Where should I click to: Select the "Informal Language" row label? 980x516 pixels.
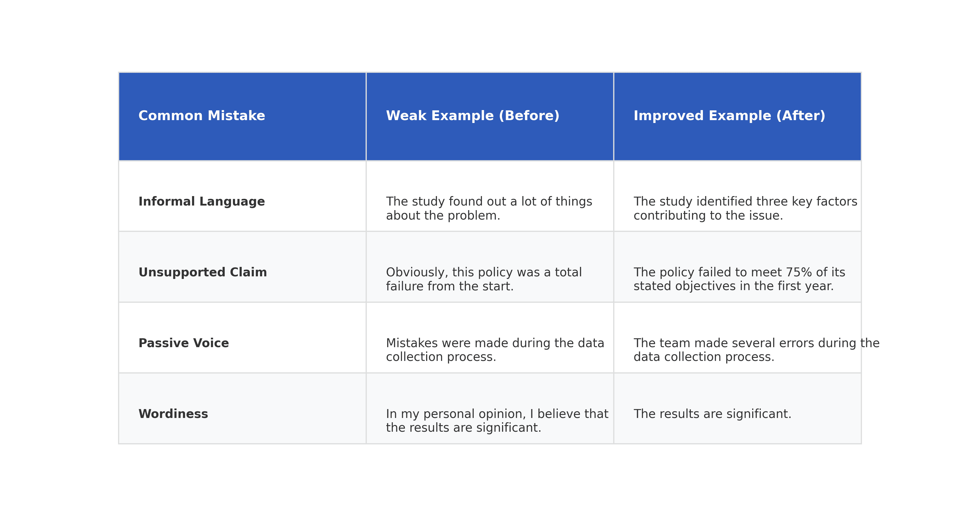(x=202, y=201)
